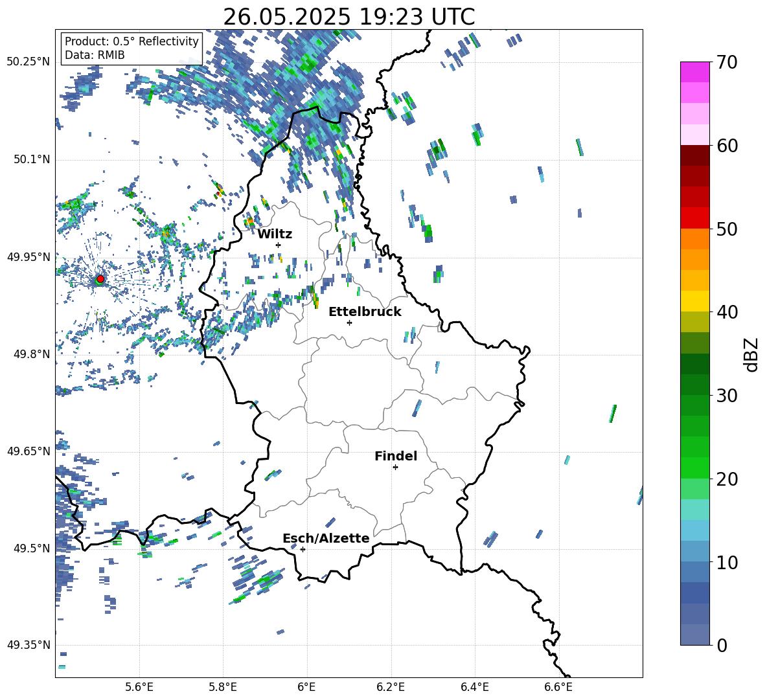Select the Findel city label
This screenshot has width=767, height=700.
coord(396,456)
